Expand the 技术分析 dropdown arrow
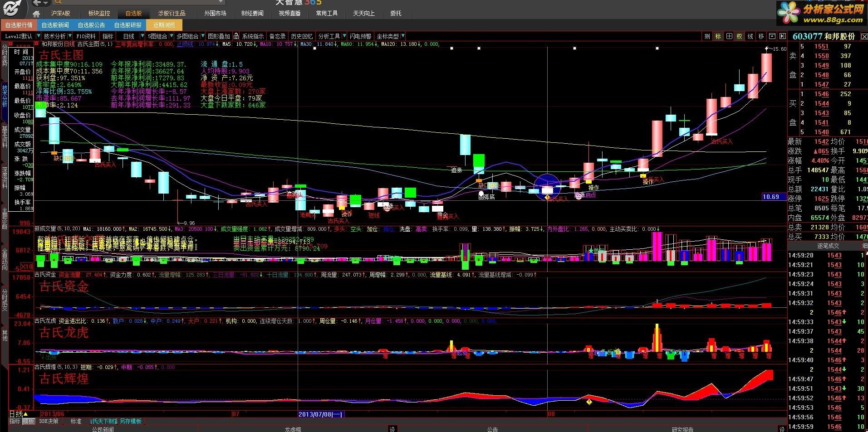 69,36
